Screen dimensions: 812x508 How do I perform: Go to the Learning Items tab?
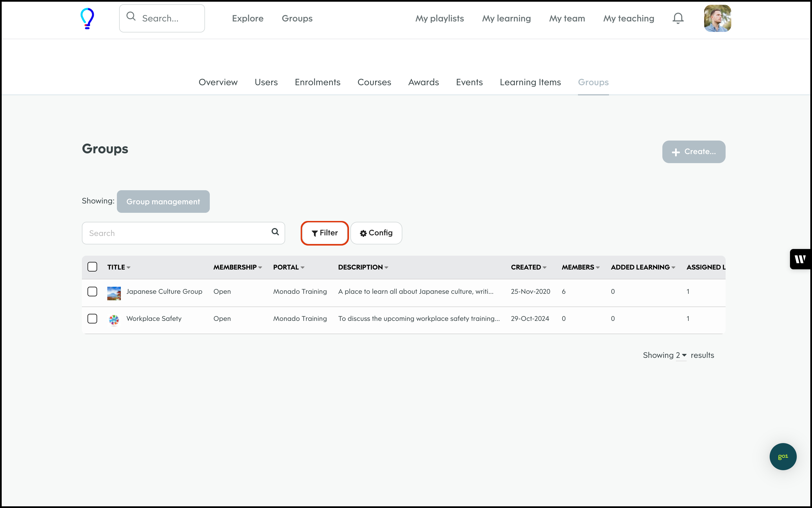click(x=530, y=82)
